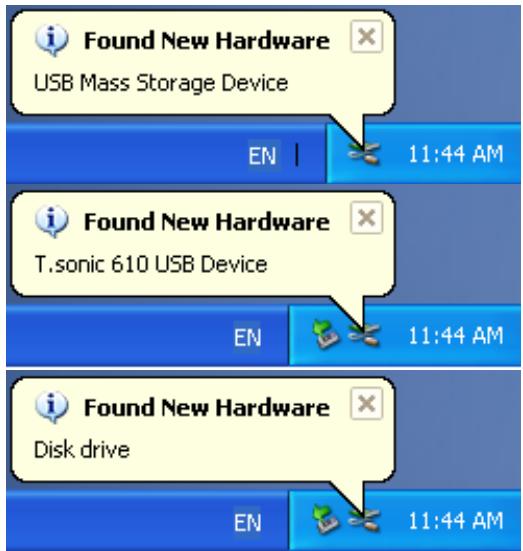
Task: Click Safely Remove Hardware icon in bottom taskbar
Action: pyautogui.click(x=325, y=519)
